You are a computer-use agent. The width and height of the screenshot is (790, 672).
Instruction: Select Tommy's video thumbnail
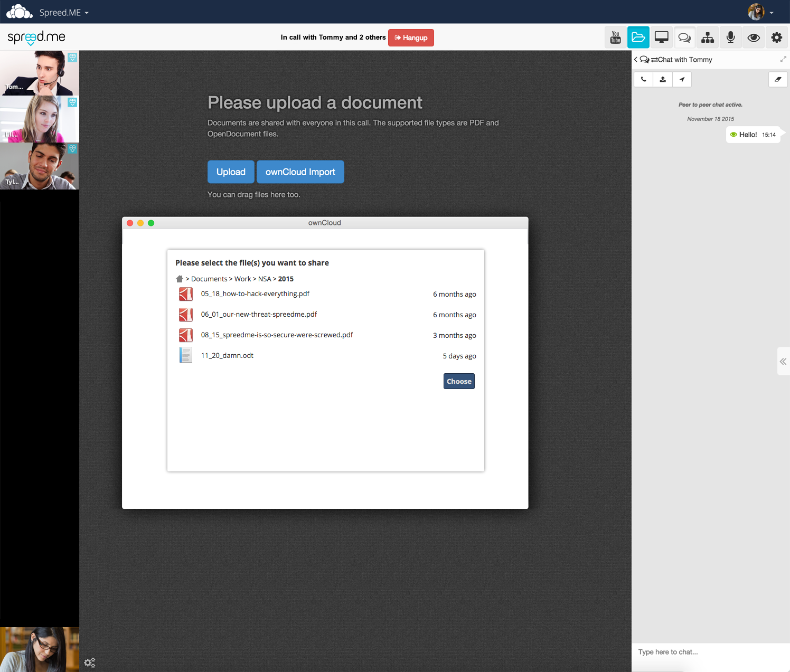click(x=40, y=73)
